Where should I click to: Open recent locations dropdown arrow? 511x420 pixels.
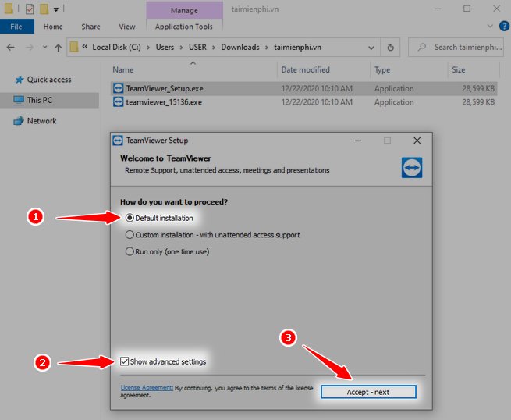point(45,48)
